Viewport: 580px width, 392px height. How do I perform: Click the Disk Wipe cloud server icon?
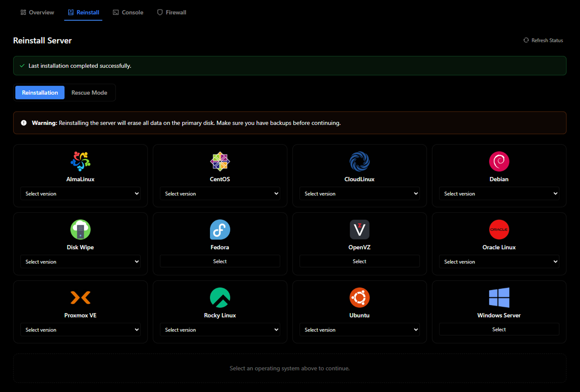(80, 229)
